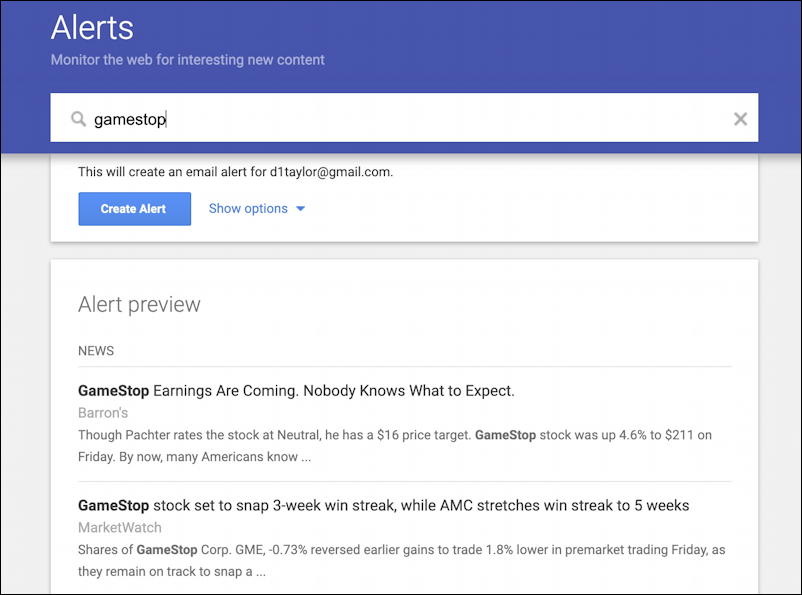Click the typed gamestop text in search box
The height and width of the screenshot is (595, 802).
point(129,120)
